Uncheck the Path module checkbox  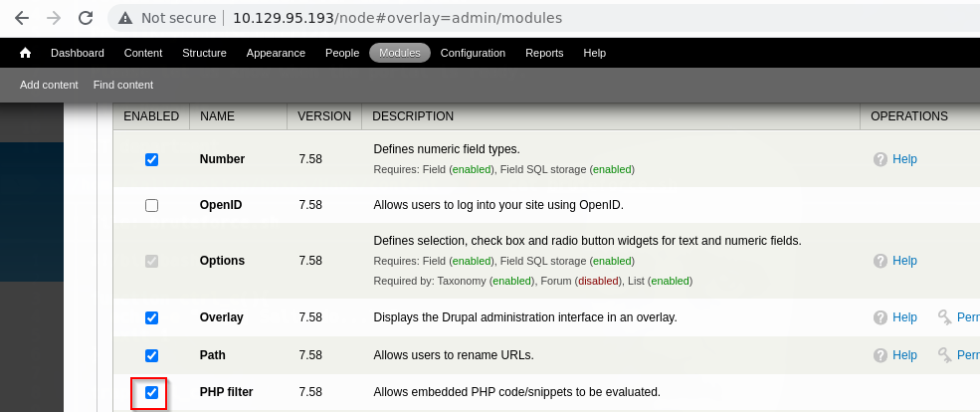(x=151, y=355)
